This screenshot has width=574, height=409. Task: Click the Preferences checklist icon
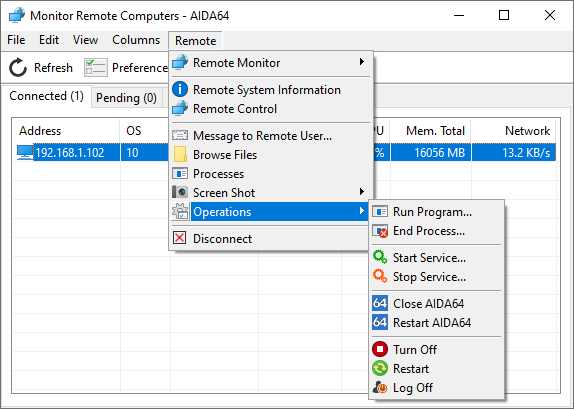coord(96,67)
